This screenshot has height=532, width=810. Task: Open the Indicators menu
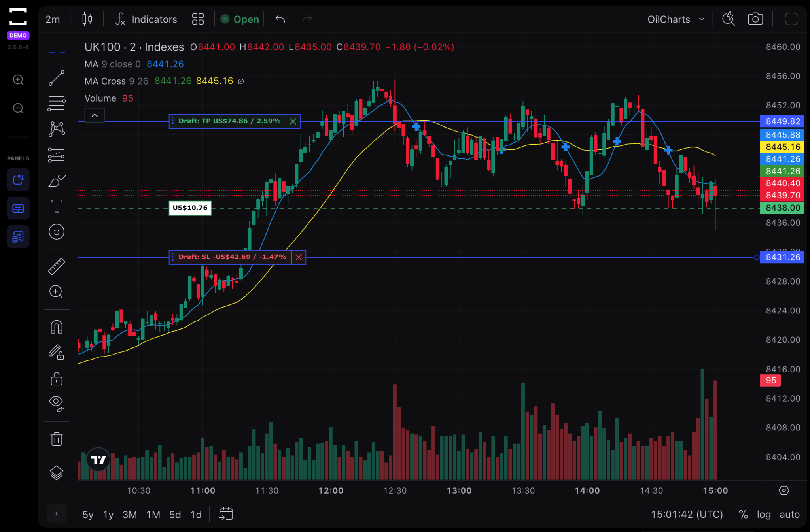pos(145,19)
